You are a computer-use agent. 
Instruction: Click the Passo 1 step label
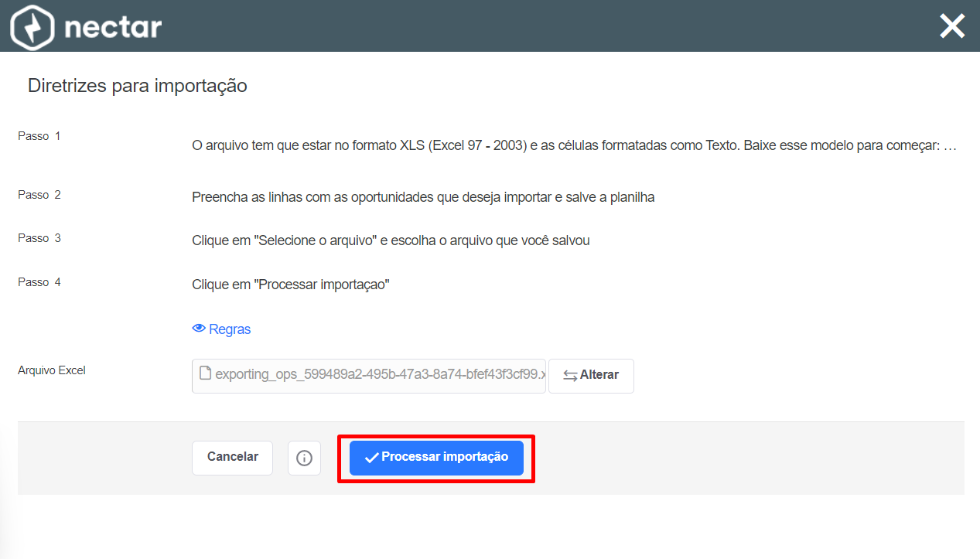[39, 136]
